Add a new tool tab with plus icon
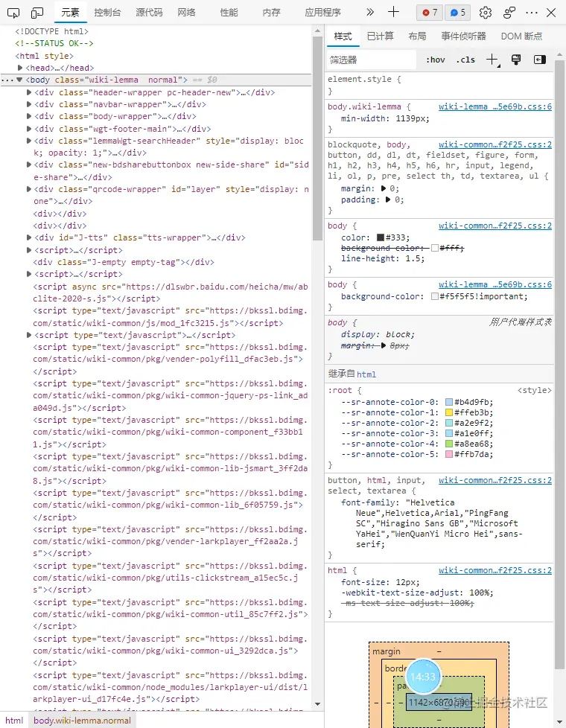 pyautogui.click(x=393, y=12)
